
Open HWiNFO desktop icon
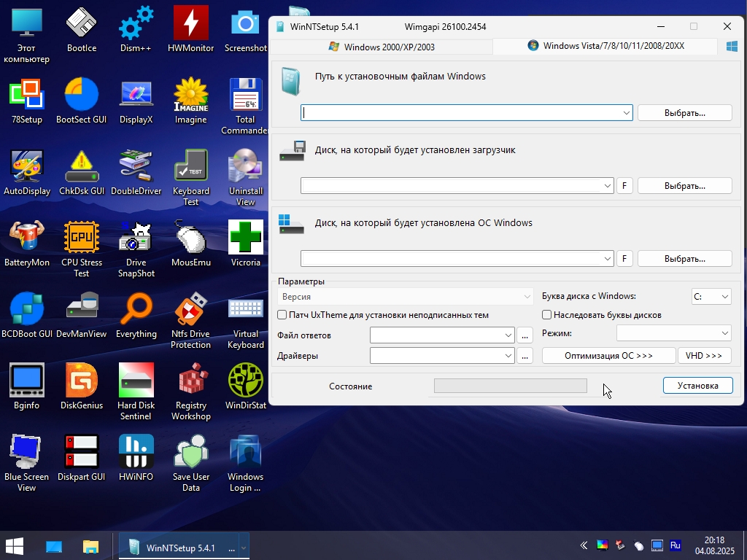136,458
